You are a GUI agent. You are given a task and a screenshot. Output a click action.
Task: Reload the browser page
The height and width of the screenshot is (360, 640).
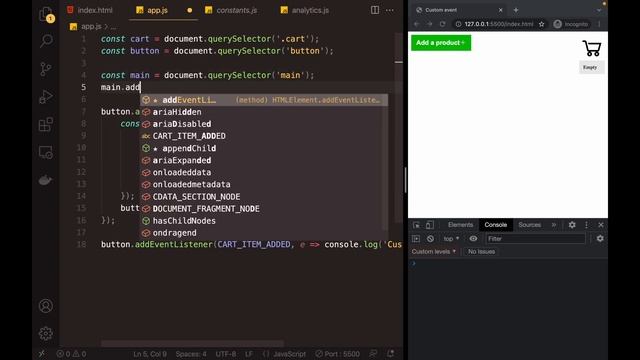click(x=442, y=24)
